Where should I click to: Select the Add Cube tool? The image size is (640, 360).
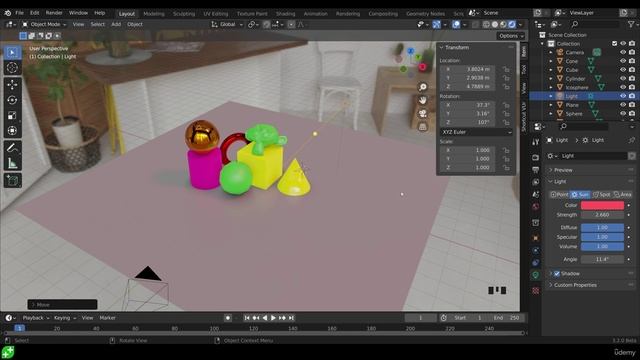(12, 180)
